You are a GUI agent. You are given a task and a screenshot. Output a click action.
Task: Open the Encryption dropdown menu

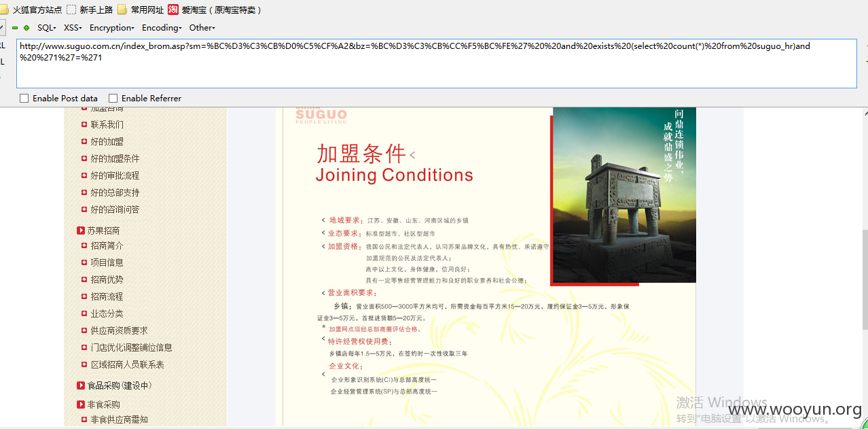click(112, 28)
